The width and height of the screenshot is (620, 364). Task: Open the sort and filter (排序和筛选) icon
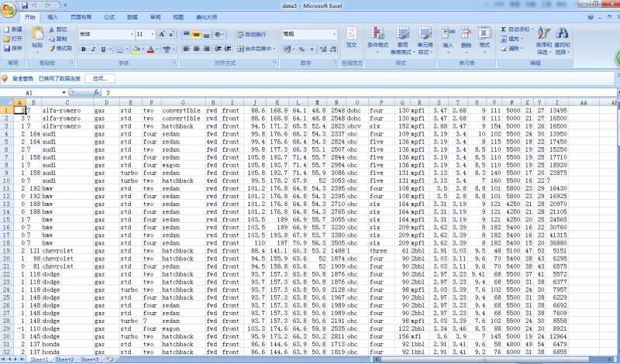tap(544, 33)
